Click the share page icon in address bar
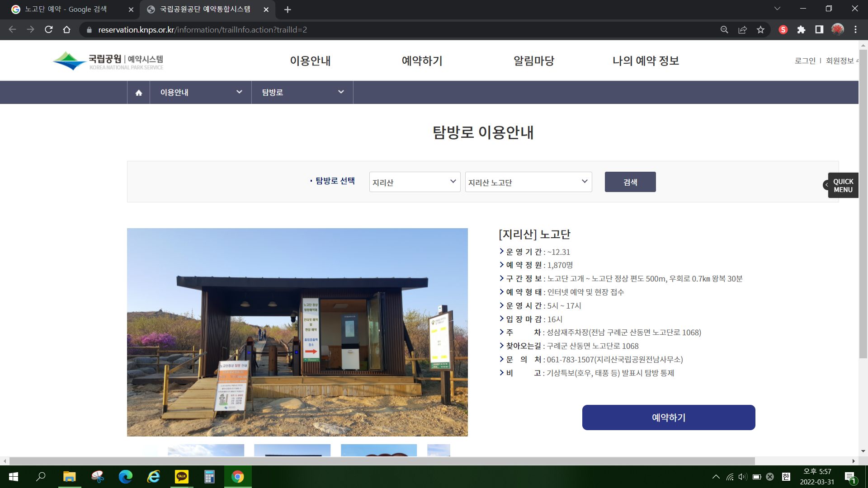Image resolution: width=868 pixels, height=488 pixels. [x=742, y=29]
